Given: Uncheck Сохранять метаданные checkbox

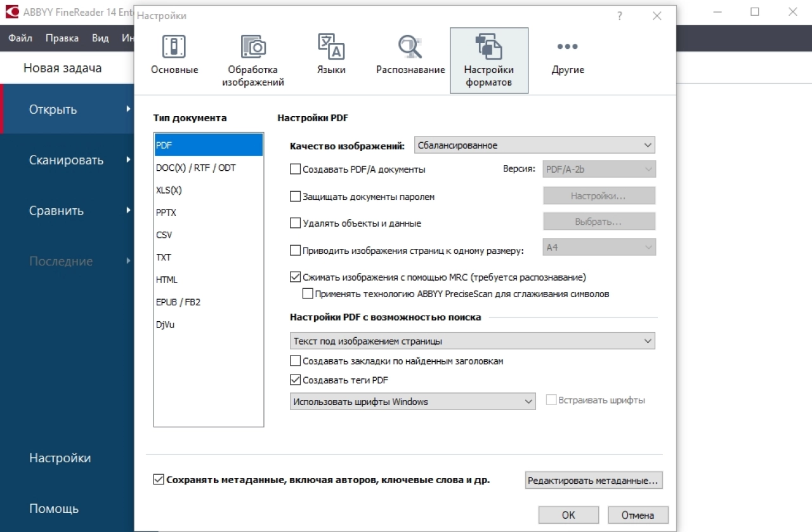Looking at the screenshot, I should pyautogui.click(x=159, y=481).
